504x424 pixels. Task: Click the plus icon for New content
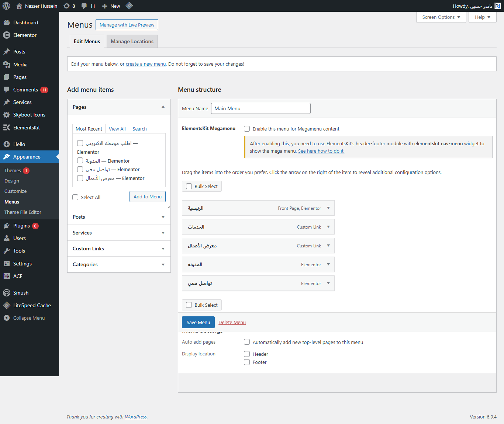pyautogui.click(x=105, y=6)
